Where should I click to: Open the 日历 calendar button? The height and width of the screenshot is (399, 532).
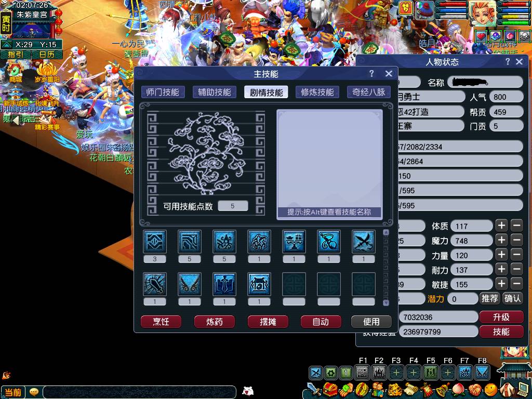[47, 54]
